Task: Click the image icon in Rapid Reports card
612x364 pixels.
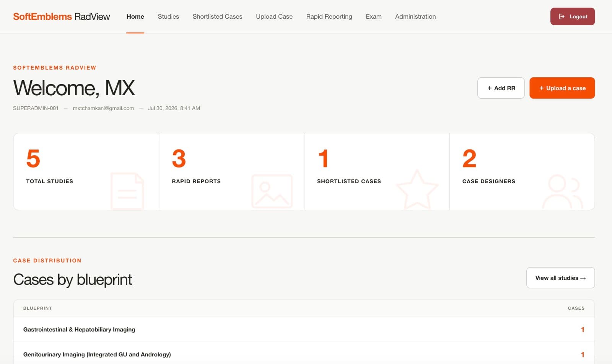Action: (x=272, y=191)
